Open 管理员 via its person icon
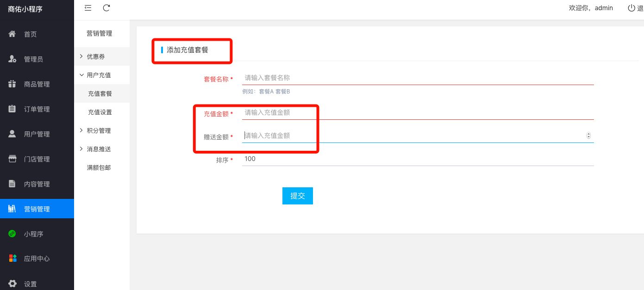 [13, 59]
